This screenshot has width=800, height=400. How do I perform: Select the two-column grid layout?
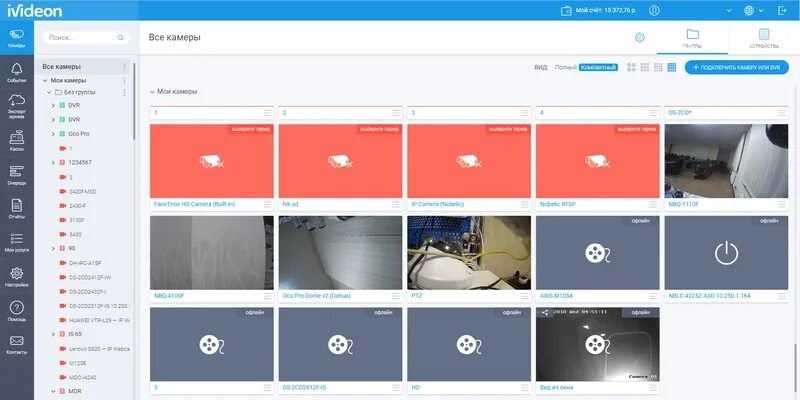[x=631, y=67]
